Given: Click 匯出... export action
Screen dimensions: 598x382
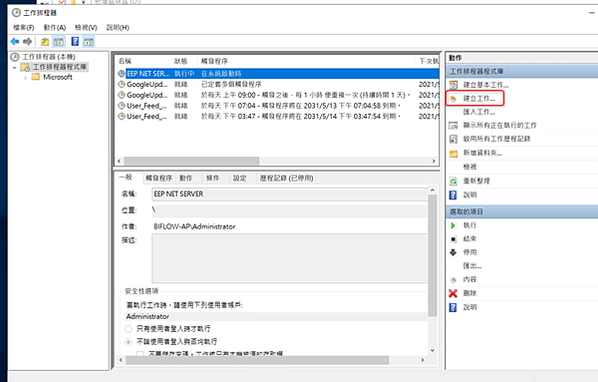Looking at the screenshot, I should 472,266.
